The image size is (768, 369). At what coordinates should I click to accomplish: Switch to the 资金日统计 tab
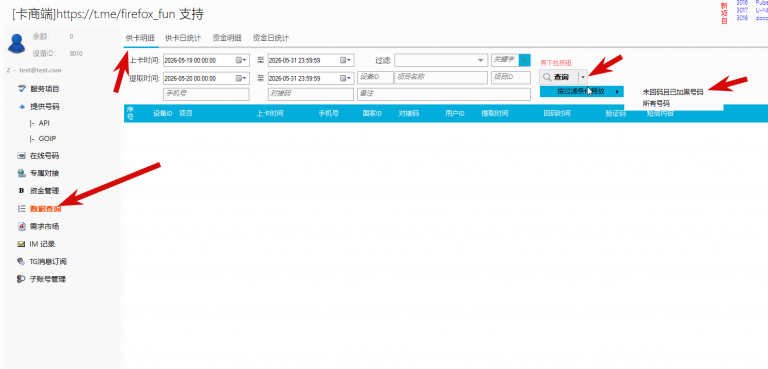pyautogui.click(x=271, y=38)
